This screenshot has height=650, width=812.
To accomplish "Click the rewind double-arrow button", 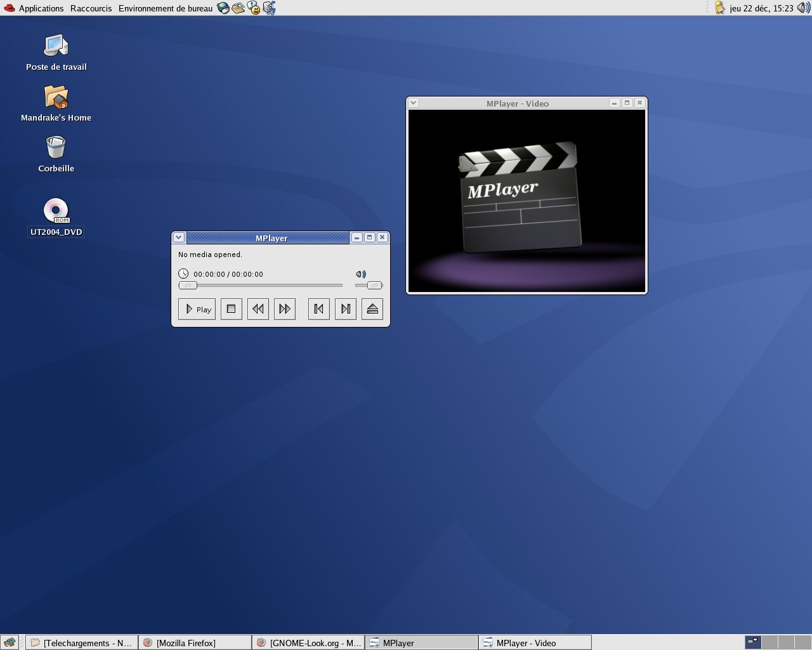I will 258,309.
